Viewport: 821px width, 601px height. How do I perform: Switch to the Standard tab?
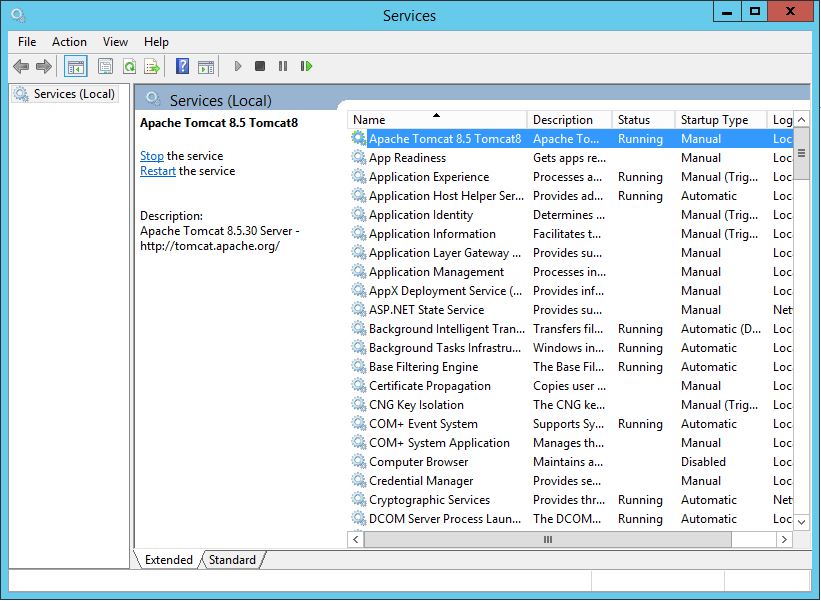point(232,560)
